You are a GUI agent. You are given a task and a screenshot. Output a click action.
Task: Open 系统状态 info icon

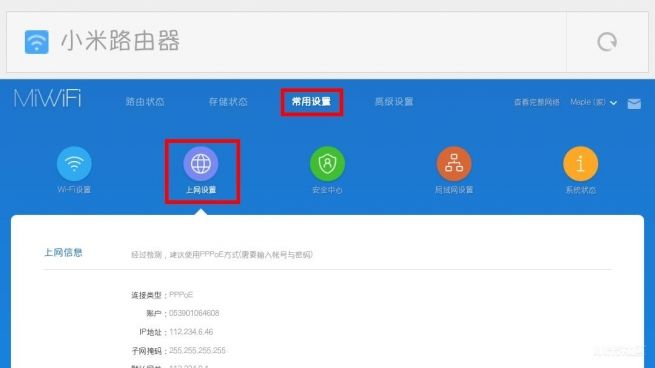[x=581, y=163]
